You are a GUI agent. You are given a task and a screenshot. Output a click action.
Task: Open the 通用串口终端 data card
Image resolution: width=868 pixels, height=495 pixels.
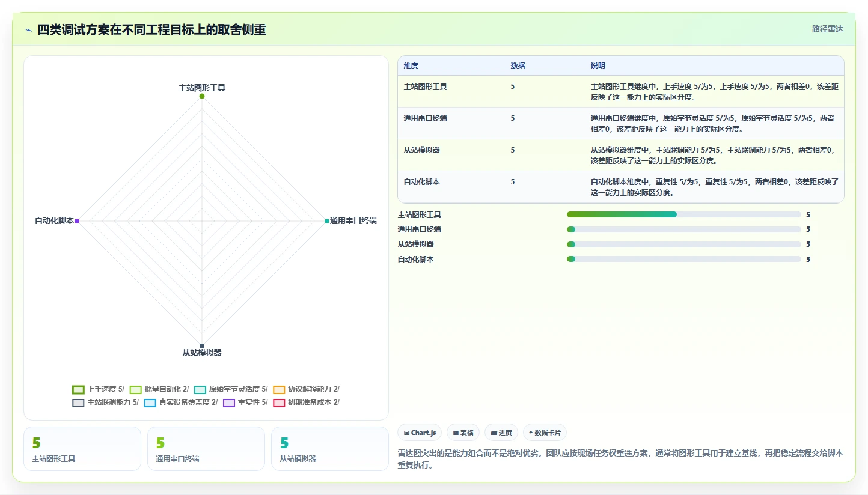pyautogui.click(x=206, y=449)
